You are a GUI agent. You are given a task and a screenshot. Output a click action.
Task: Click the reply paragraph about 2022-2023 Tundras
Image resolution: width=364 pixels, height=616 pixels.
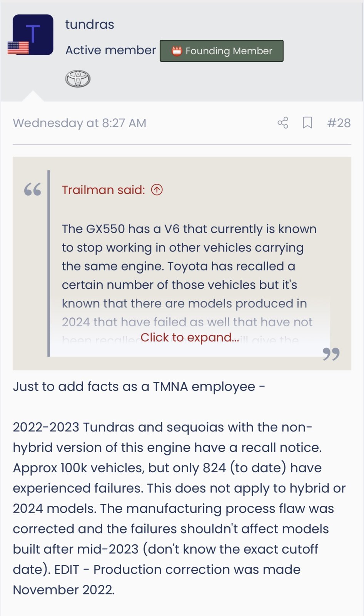tap(180, 508)
